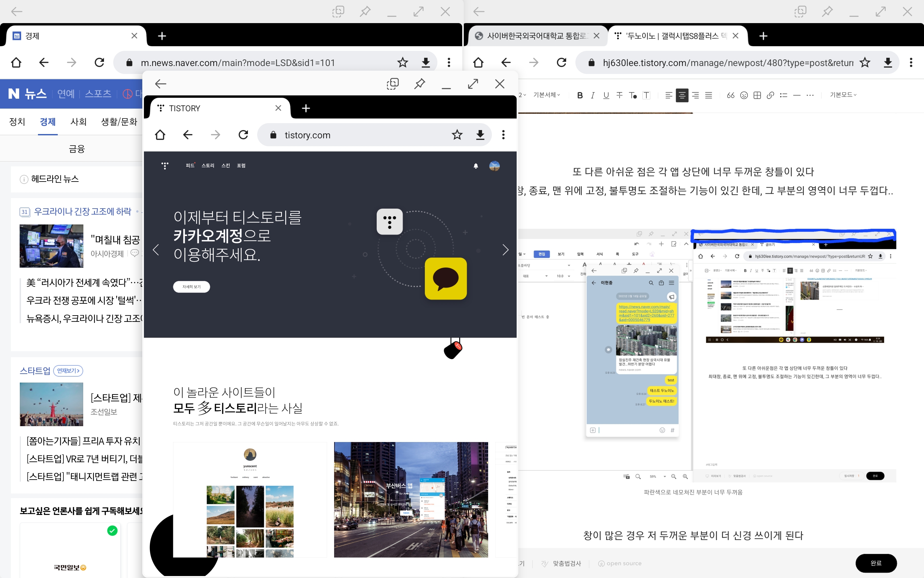
Task: Add a hyperlink using the link icon
Action: tap(770, 95)
